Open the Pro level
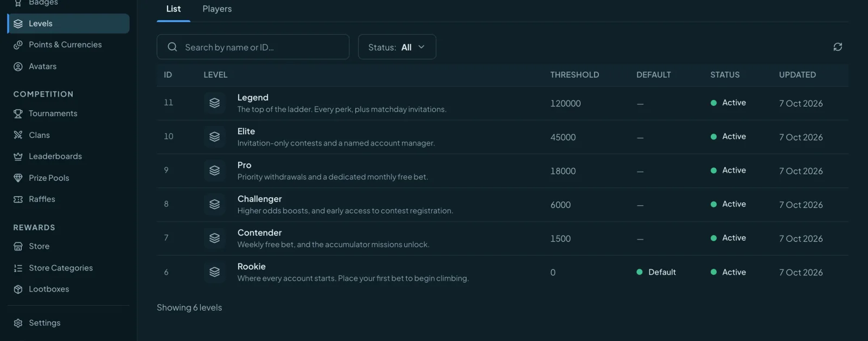Viewport: 868px width, 341px height. coord(502,171)
